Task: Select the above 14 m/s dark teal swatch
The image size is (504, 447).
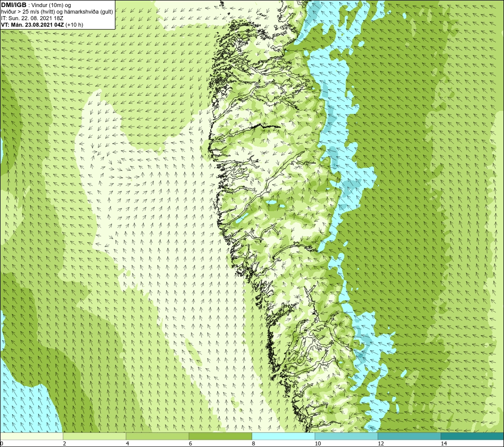Action: click(x=473, y=436)
